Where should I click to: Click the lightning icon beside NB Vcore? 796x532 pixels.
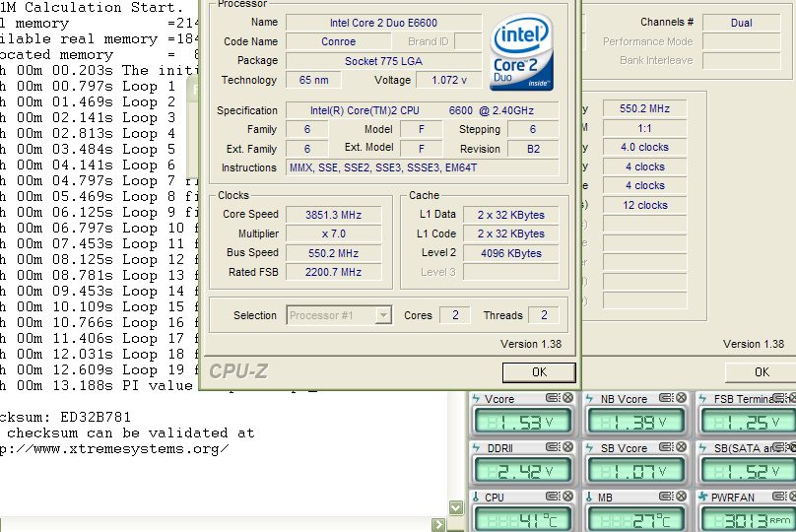pyautogui.click(x=589, y=398)
